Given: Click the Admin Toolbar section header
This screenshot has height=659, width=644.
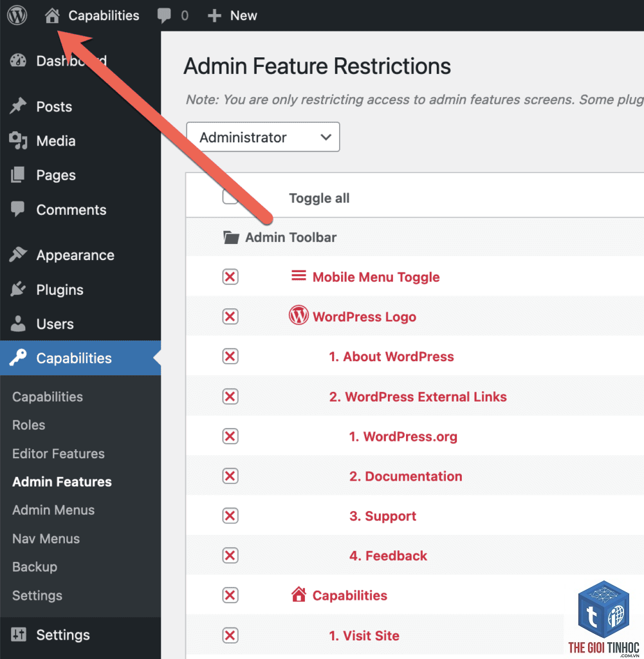Looking at the screenshot, I should [291, 237].
